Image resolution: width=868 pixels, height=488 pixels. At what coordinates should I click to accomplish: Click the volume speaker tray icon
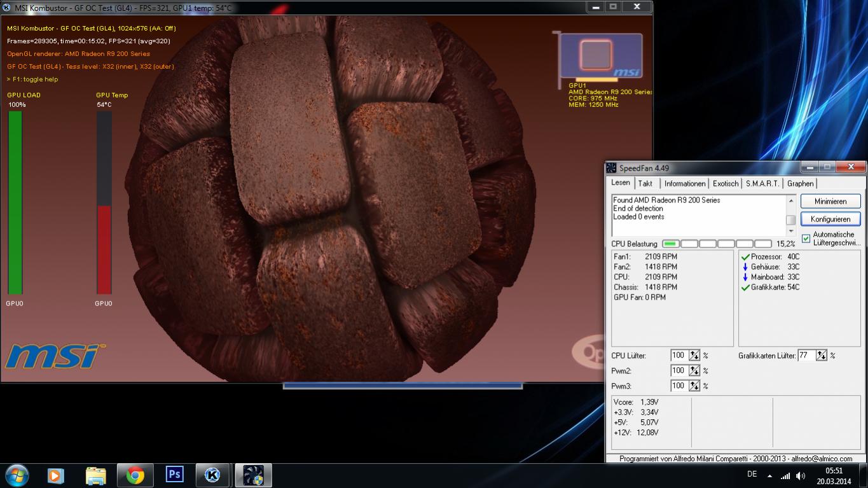tap(801, 476)
